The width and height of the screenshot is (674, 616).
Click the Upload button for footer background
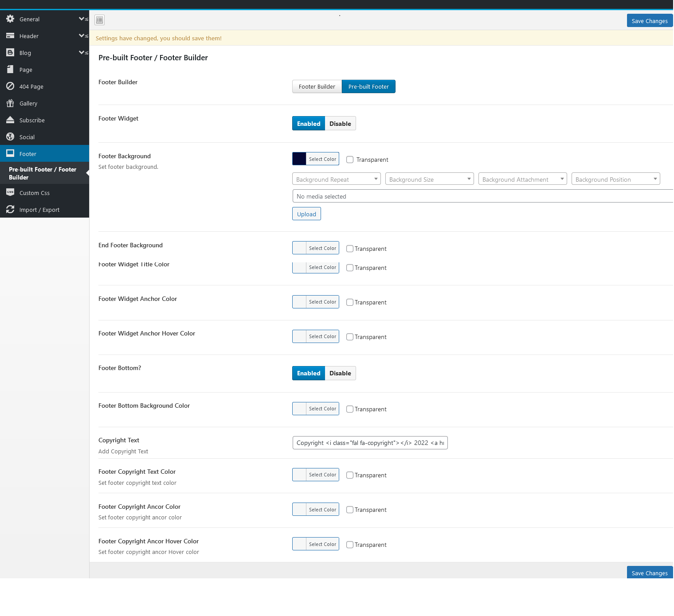pos(306,214)
